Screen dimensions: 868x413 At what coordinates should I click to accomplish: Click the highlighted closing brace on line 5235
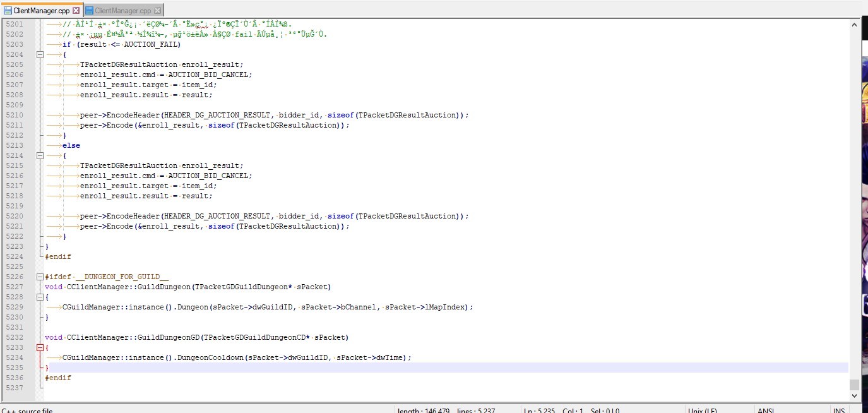coord(47,368)
